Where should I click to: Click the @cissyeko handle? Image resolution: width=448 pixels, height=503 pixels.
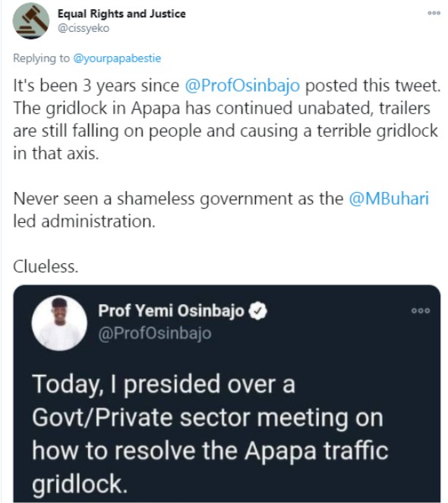[x=84, y=28]
